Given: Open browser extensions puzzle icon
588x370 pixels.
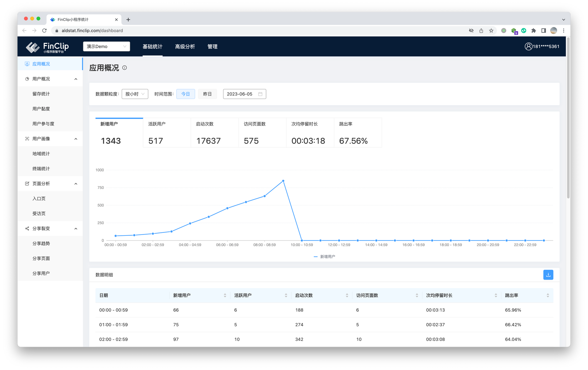Looking at the screenshot, I should point(534,31).
